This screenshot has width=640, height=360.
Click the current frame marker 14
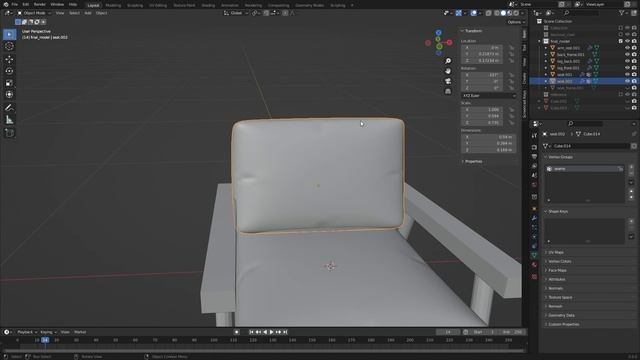45,340
